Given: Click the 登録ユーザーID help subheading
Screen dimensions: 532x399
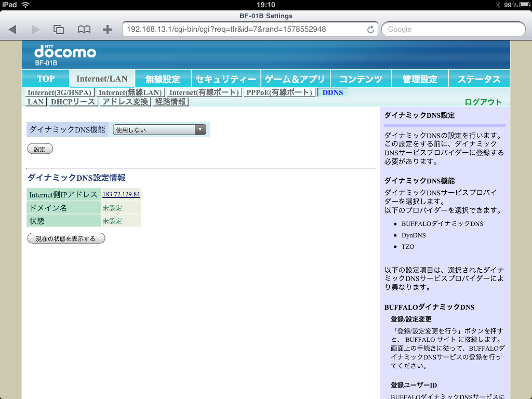Looking at the screenshot, I should point(414,385).
